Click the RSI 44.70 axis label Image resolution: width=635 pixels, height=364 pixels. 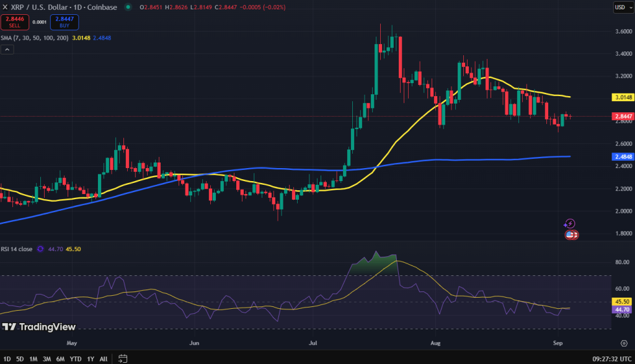point(622,309)
